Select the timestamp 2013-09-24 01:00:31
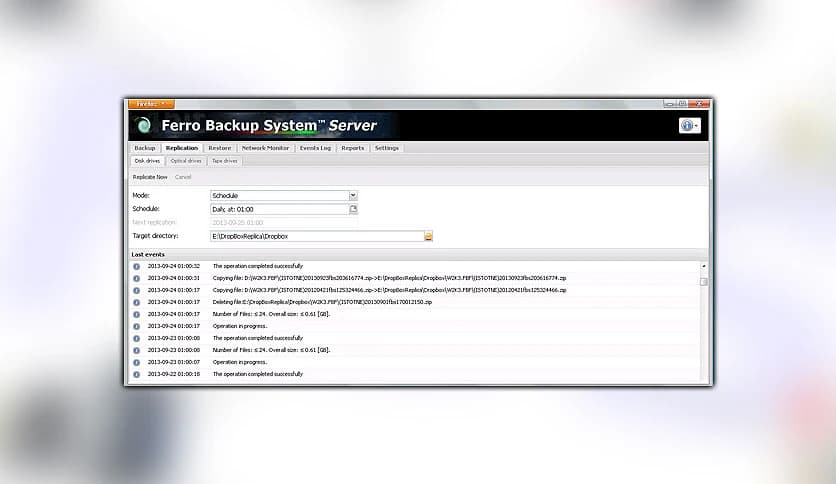 [174, 278]
